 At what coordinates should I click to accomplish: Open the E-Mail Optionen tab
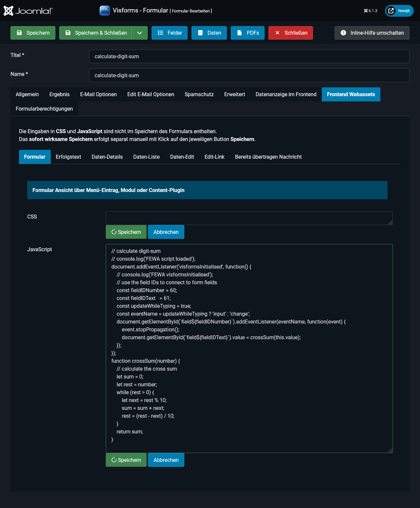[99, 94]
